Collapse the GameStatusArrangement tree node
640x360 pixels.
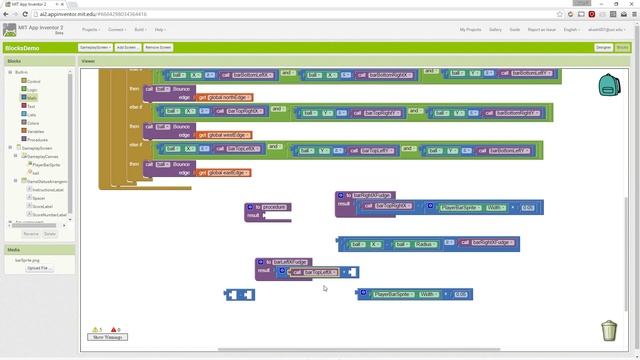coord(16,181)
